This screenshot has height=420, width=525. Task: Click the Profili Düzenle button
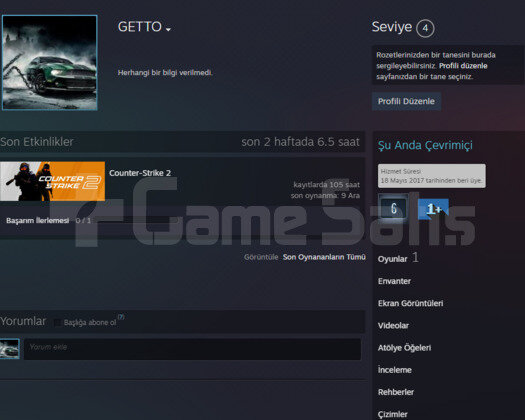point(406,101)
